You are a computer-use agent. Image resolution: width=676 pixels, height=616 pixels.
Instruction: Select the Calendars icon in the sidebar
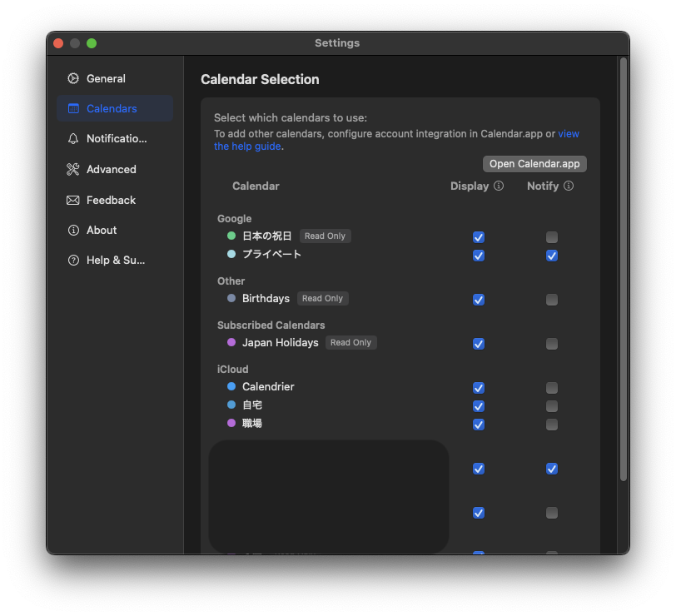click(72, 108)
